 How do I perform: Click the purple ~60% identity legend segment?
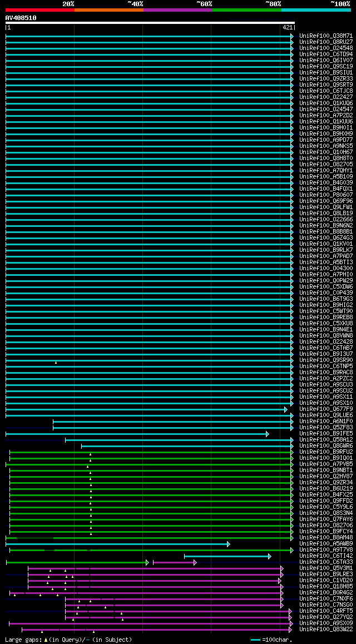pos(178,10)
